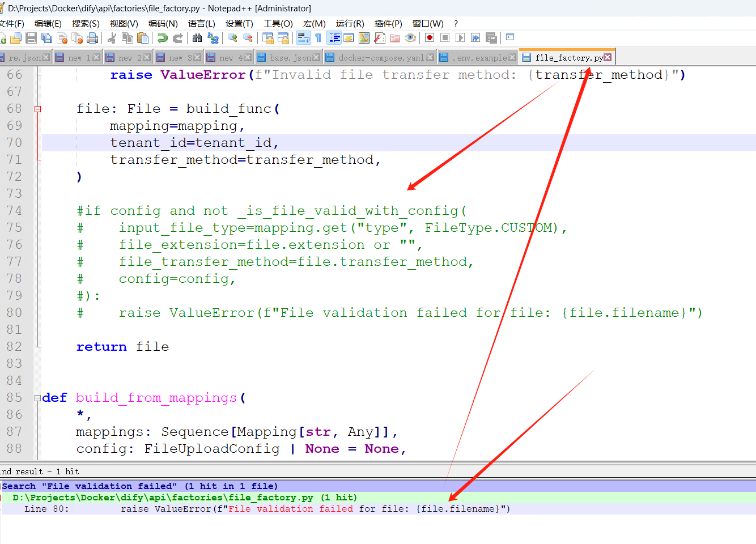
Task: Zoom out using the magnifier minus icon
Action: (x=248, y=38)
